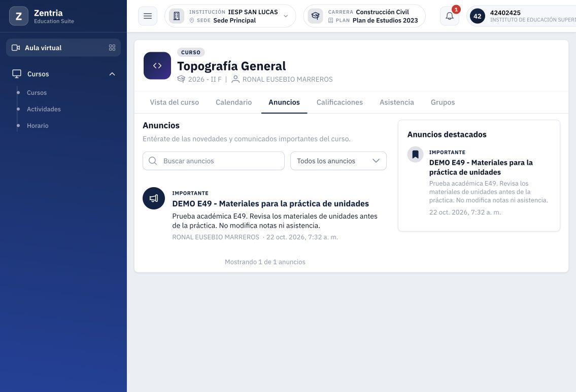Image resolution: width=576 pixels, height=392 pixels.
Task: Click the Sede Principal text
Action: pyautogui.click(x=234, y=21)
